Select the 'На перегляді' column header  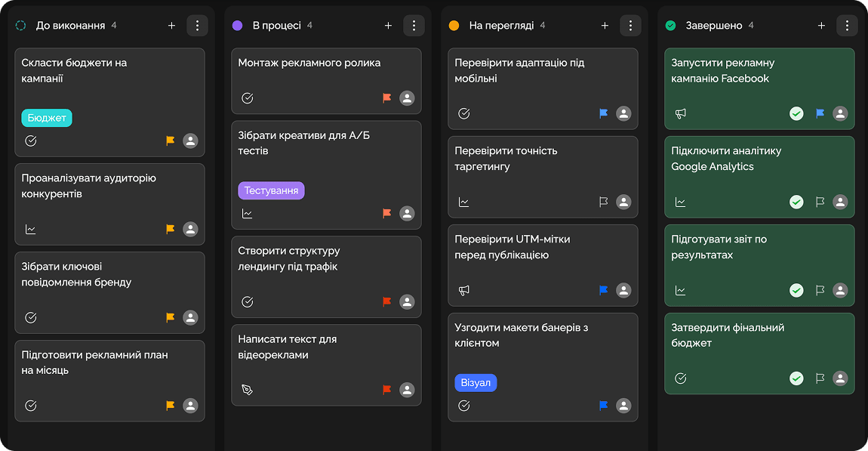tap(501, 26)
